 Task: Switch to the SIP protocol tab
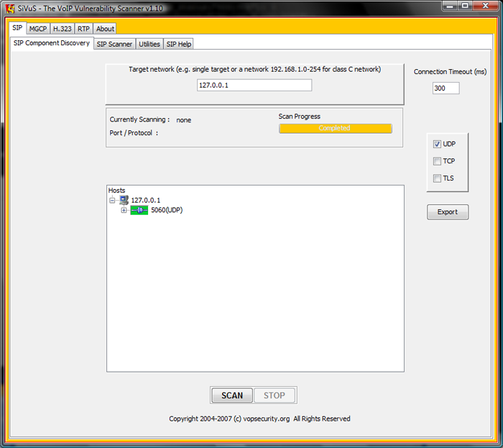[x=17, y=28]
